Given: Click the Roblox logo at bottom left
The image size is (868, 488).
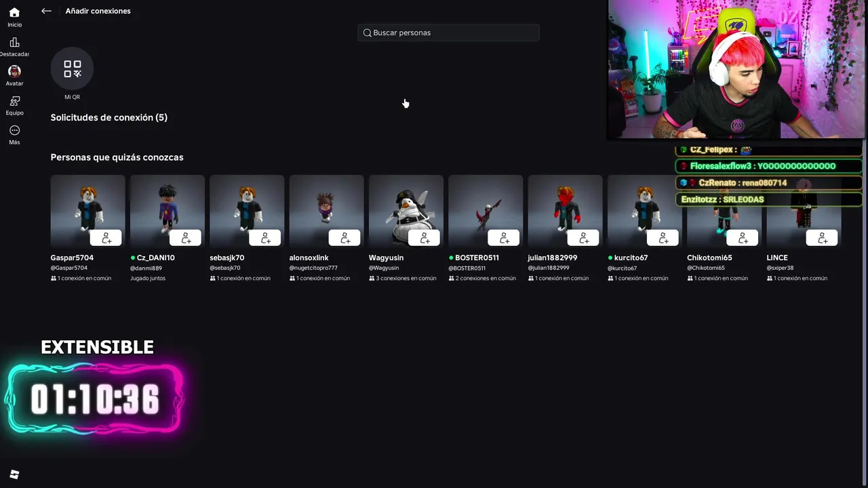Looking at the screenshot, I should coord(14,474).
